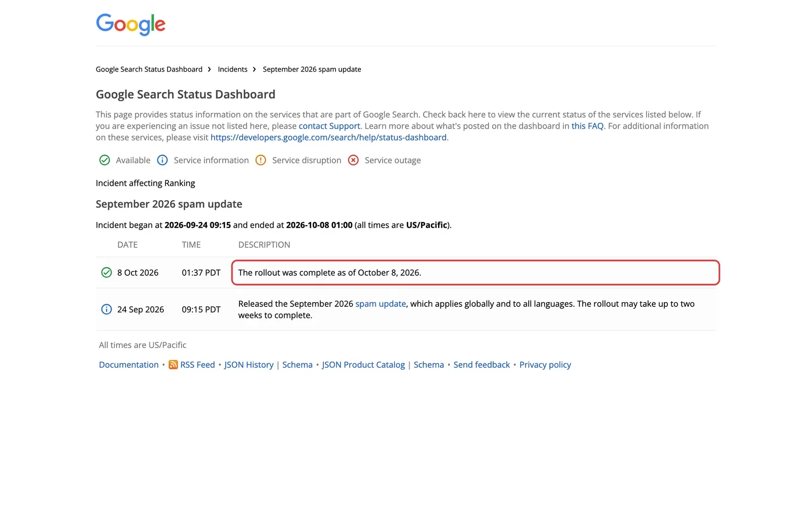Open the developers.google.com status-dashboard URL
This screenshot has width=812, height=508.
[328, 137]
